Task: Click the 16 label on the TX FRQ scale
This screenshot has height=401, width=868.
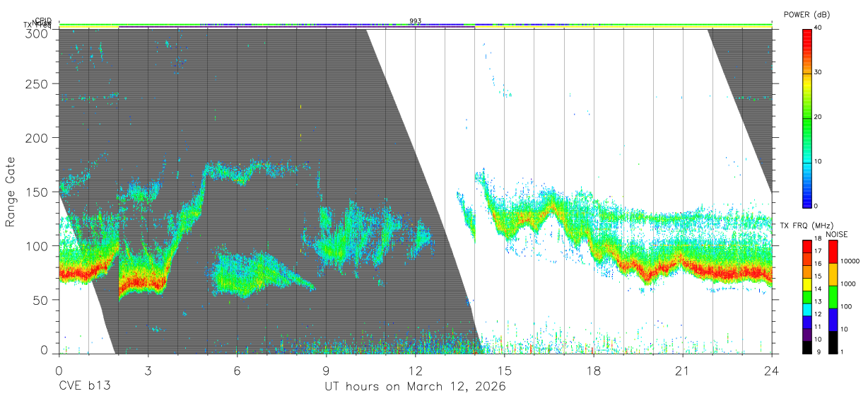Action: 817,264
